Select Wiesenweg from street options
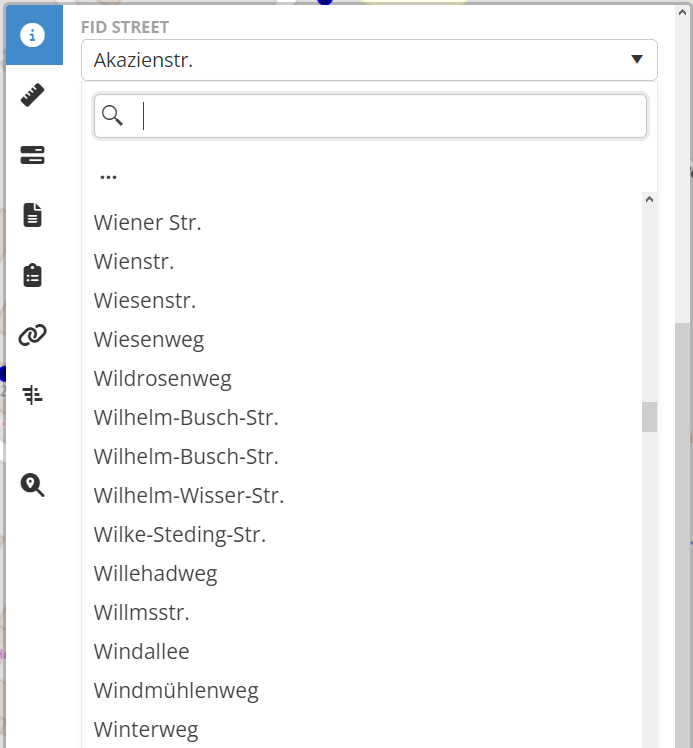The image size is (693, 748). 149,340
